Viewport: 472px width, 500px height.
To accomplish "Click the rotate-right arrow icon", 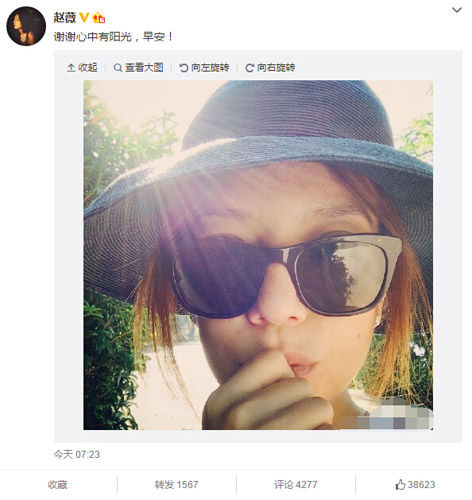I will [x=249, y=68].
